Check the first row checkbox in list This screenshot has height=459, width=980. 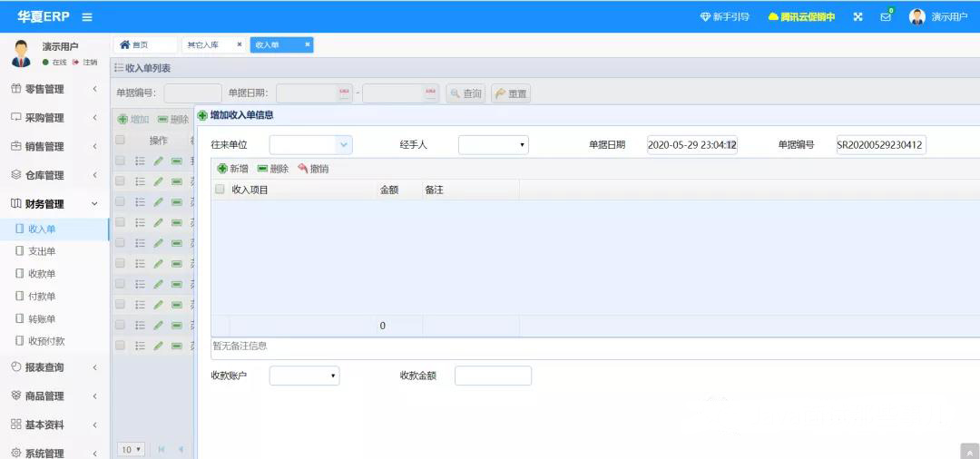(120, 161)
